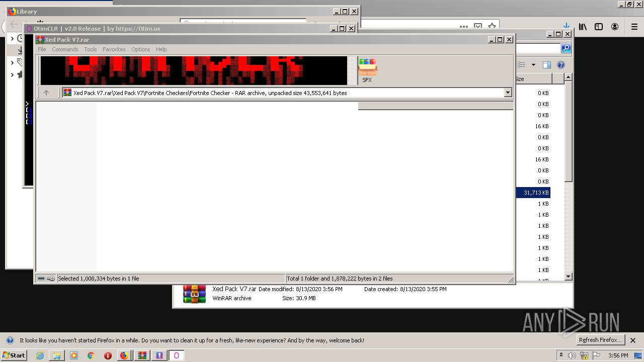Bookmark page with star icon

[x=492, y=27]
